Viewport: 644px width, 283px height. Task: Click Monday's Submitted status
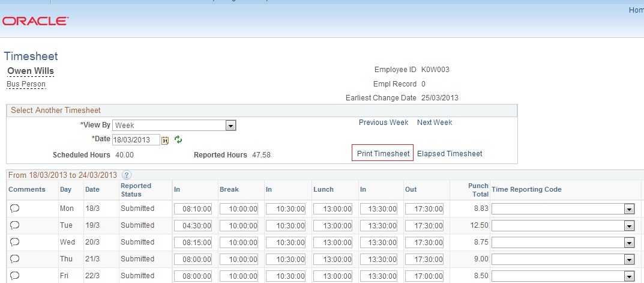(137, 208)
